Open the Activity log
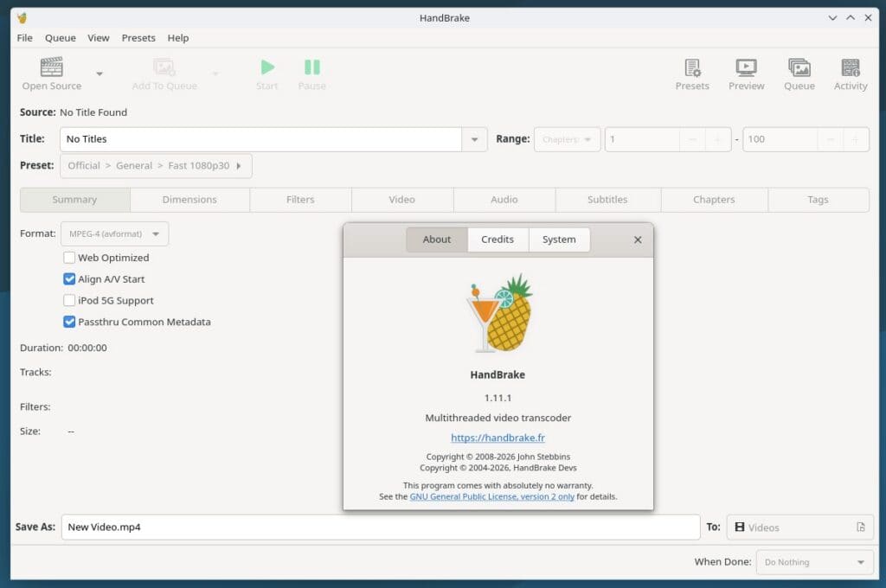The width and height of the screenshot is (886, 588). coord(851,73)
